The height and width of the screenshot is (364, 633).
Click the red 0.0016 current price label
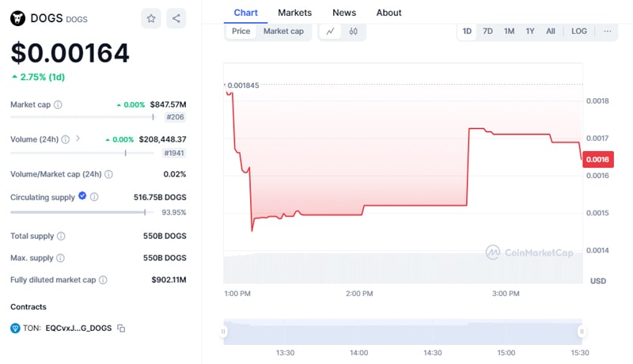598,159
